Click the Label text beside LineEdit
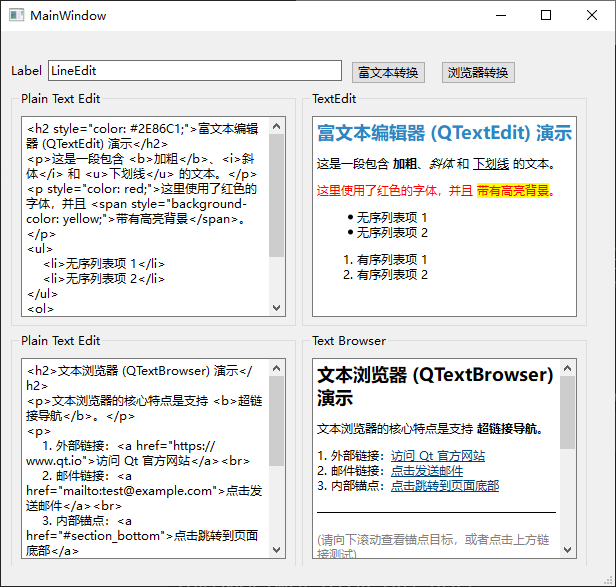The image size is (616, 587). click(x=26, y=71)
